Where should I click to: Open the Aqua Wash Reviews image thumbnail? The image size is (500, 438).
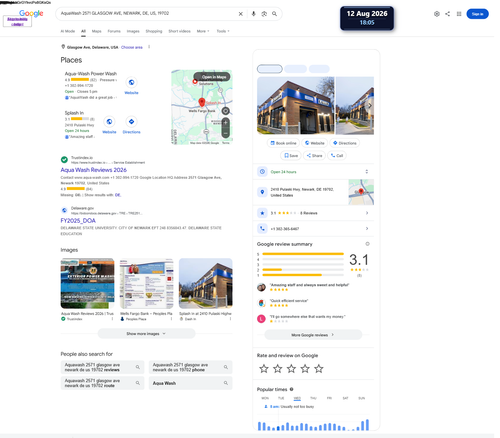click(87, 283)
